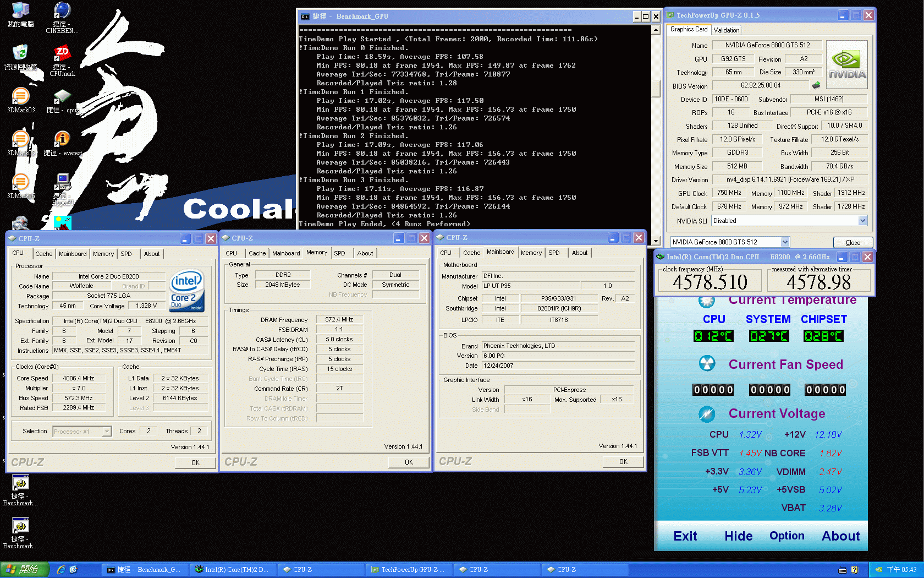Image resolution: width=924 pixels, height=578 pixels.
Task: Click Option in the temperature monitoring panel
Action: point(787,536)
